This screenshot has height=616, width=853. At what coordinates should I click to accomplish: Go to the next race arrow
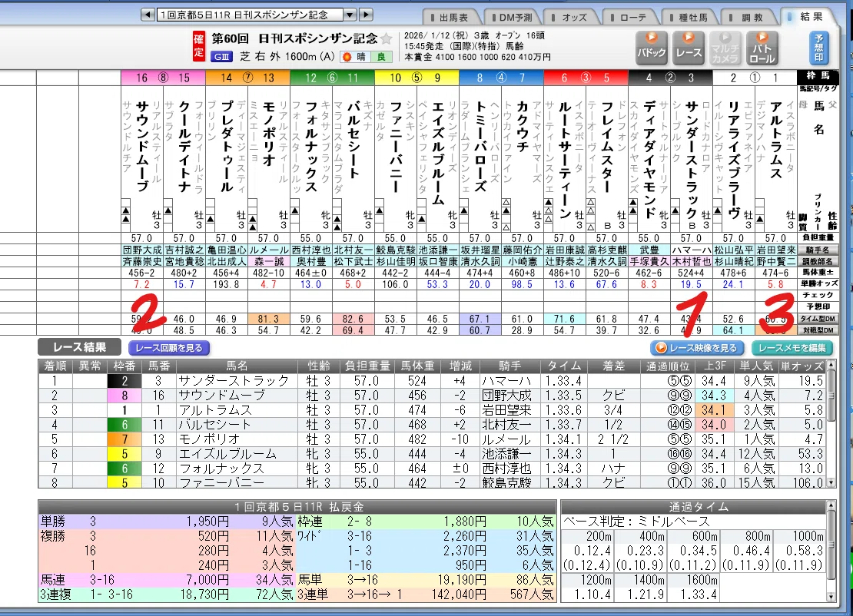click(366, 15)
